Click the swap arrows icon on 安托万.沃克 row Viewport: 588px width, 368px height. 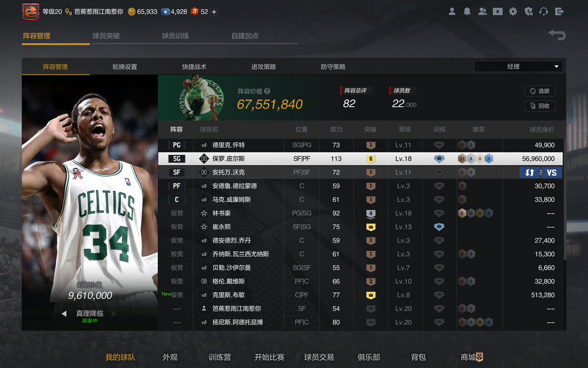pyautogui.click(x=529, y=172)
